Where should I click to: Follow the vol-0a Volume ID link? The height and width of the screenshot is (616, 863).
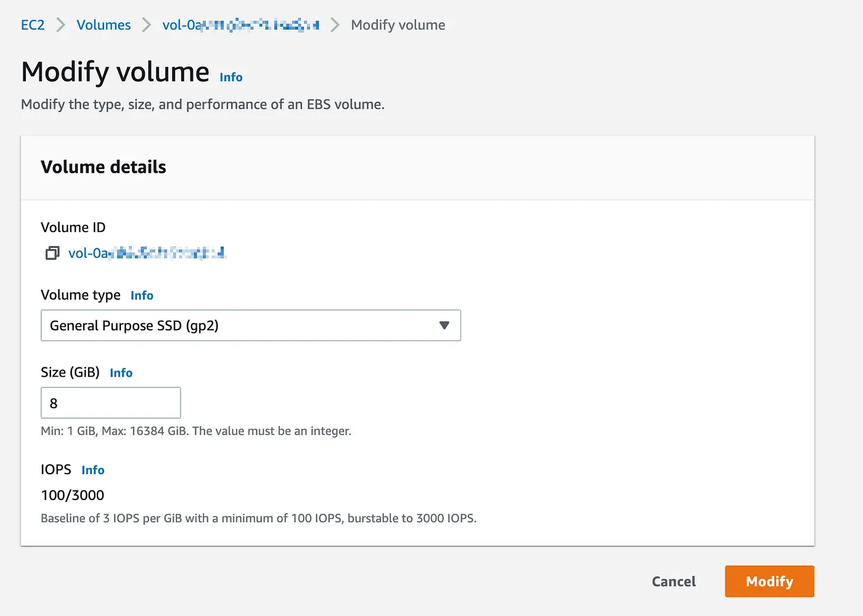(x=147, y=253)
